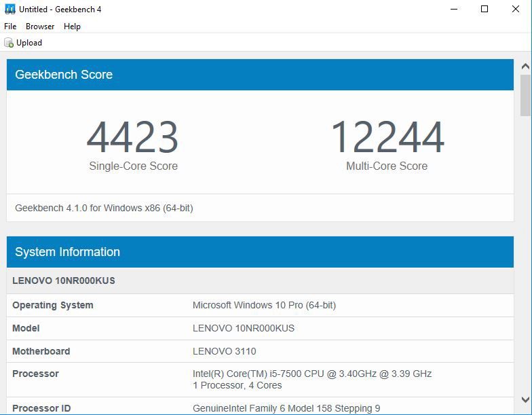Click the Geekbench 4.1.0 version text
This screenshot has width=532, height=415.
(104, 208)
